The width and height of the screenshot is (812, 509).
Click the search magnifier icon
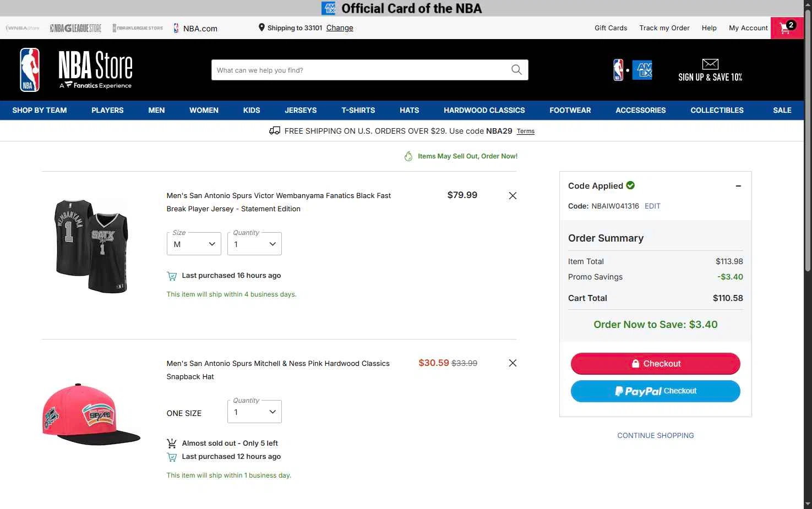516,70
